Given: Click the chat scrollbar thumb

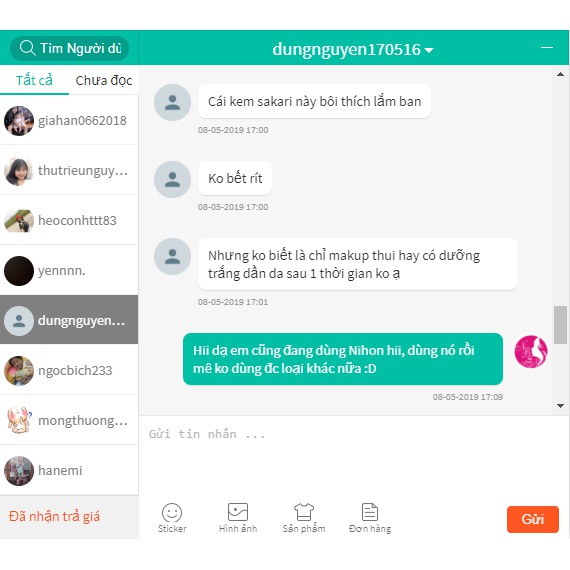Looking at the screenshot, I should point(560,325).
